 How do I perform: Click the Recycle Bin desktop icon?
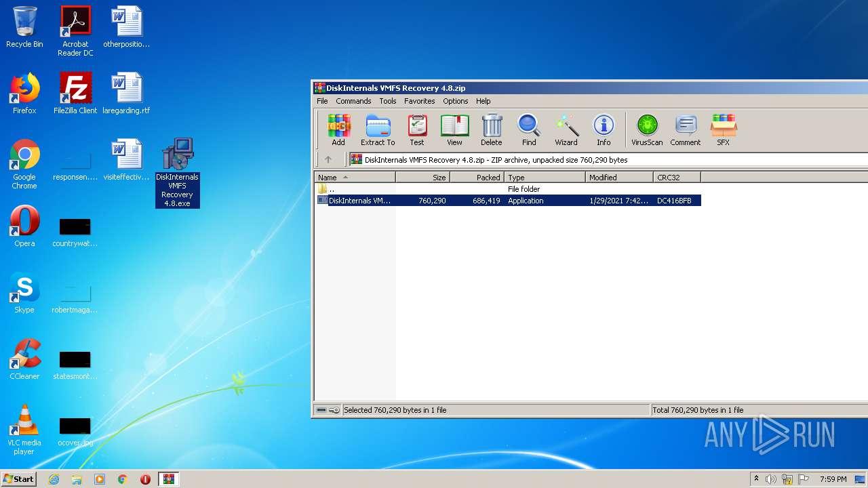pyautogui.click(x=24, y=28)
